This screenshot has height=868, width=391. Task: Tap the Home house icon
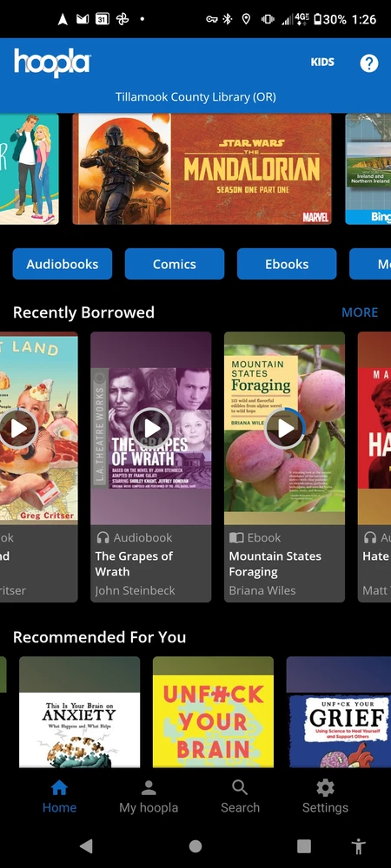(59, 787)
